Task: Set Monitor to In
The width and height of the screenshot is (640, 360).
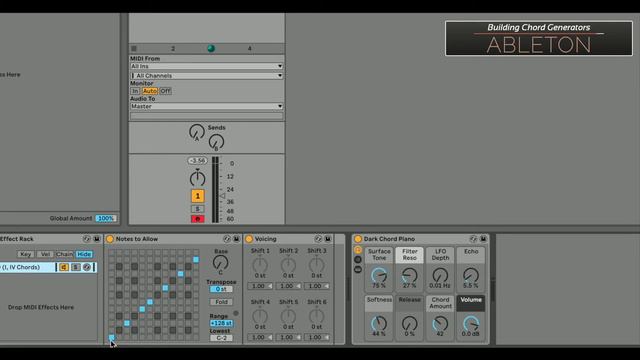Action: [135, 91]
